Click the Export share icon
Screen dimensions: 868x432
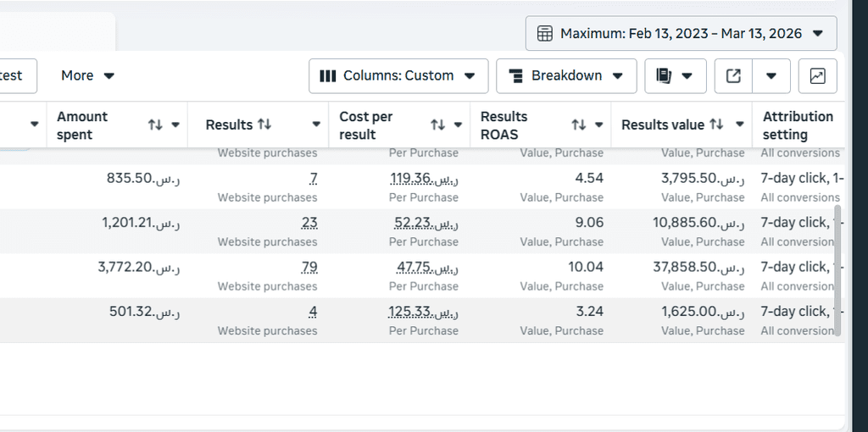click(734, 75)
